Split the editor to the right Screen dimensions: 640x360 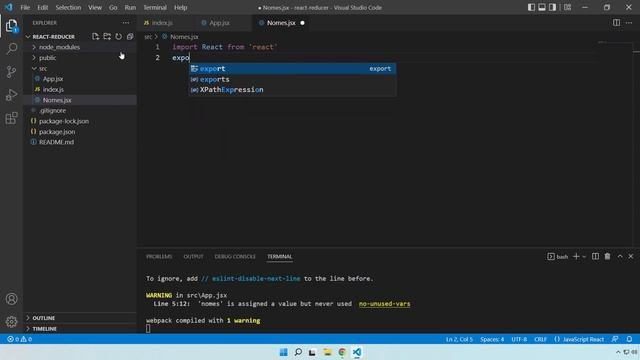[616, 23]
